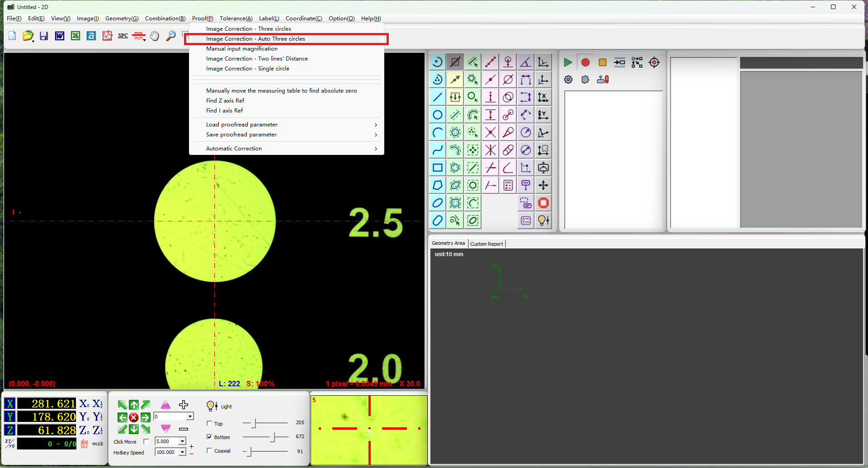Open the Hotkey Speed 100.000 dropdown
Screen dimensions: 868x468
pyautogui.click(x=183, y=452)
